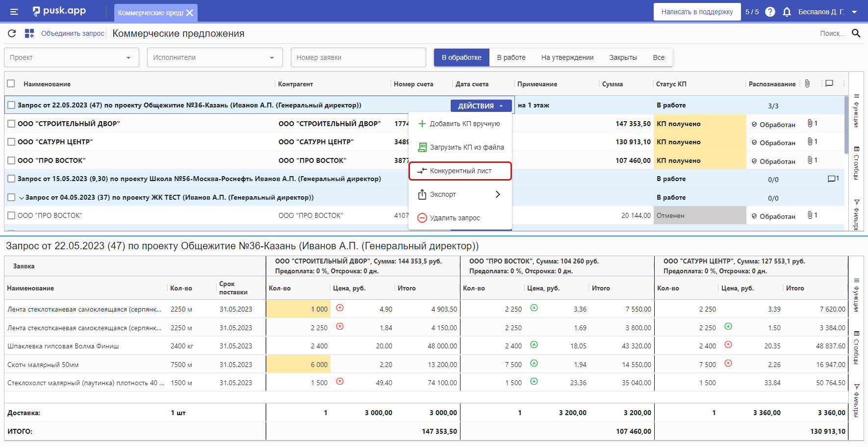Click the merge request grid icon
This screenshot has width=868, height=447.
coord(29,33)
